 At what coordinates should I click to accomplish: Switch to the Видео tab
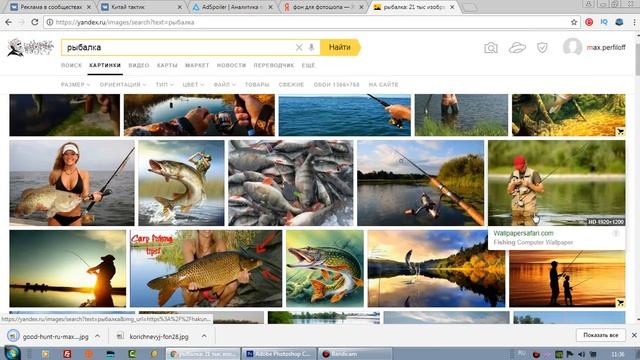click(139, 65)
